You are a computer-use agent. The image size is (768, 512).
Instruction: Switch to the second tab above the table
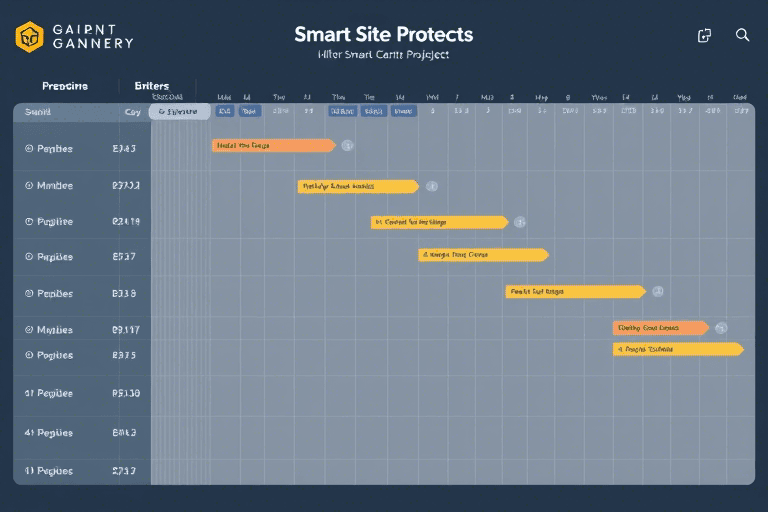pos(150,86)
